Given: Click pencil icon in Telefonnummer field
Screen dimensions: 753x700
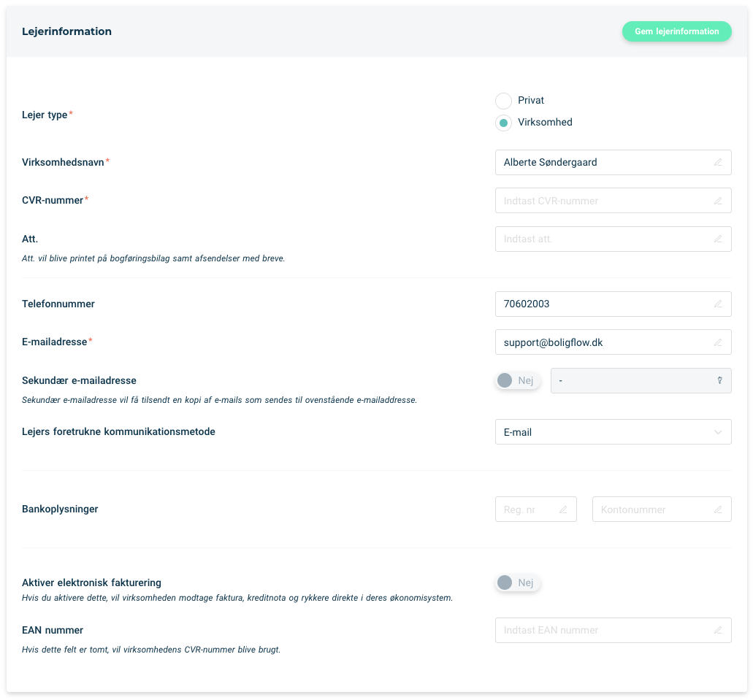Looking at the screenshot, I should 717,304.
